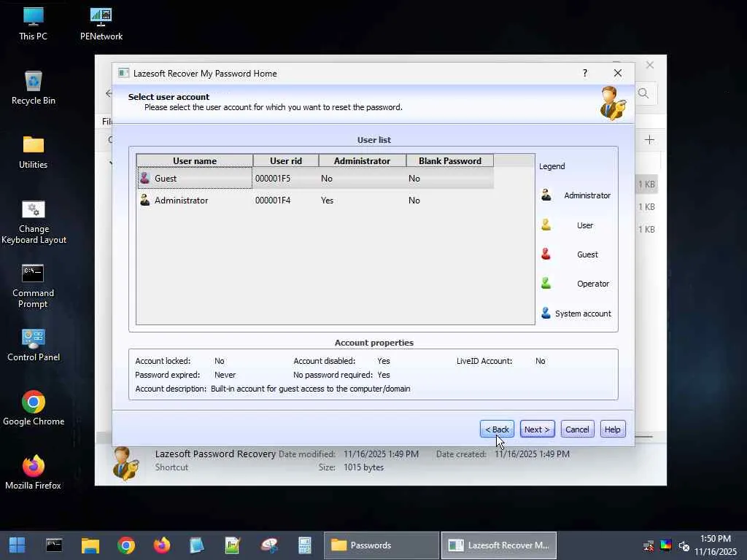Open the red-and-white disk tool in taskbar
The width and height of the screenshot is (747, 560).
269,545
